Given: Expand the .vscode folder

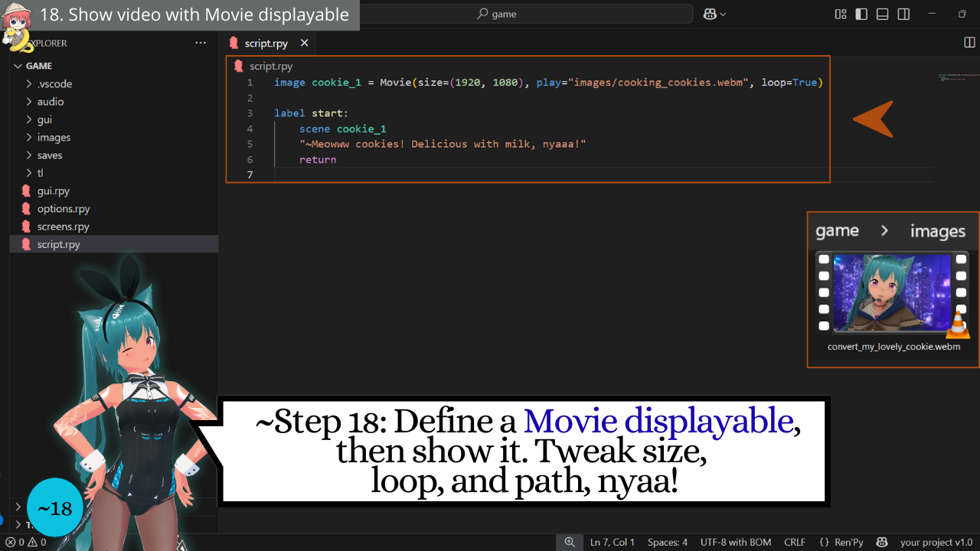Looking at the screenshot, I should 54,83.
